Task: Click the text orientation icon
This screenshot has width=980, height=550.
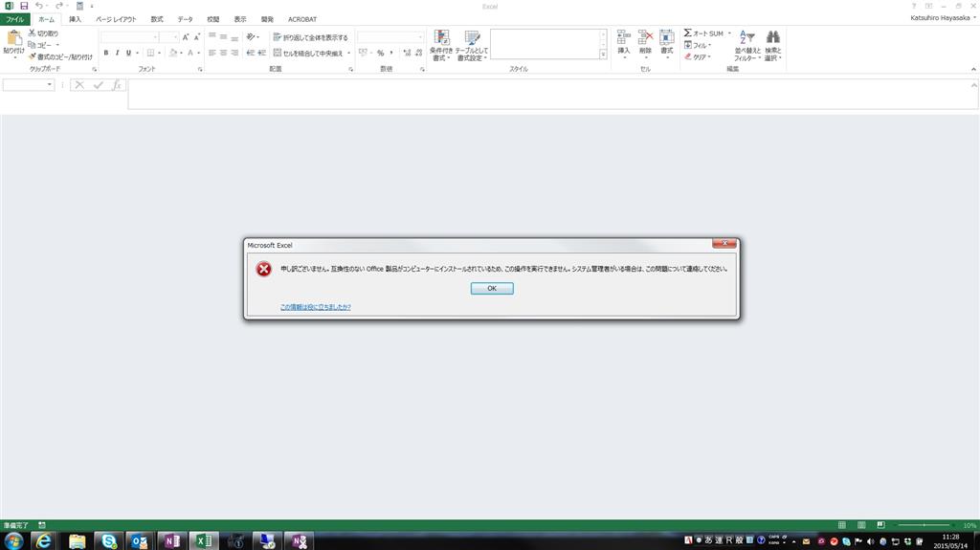Action: (x=251, y=37)
